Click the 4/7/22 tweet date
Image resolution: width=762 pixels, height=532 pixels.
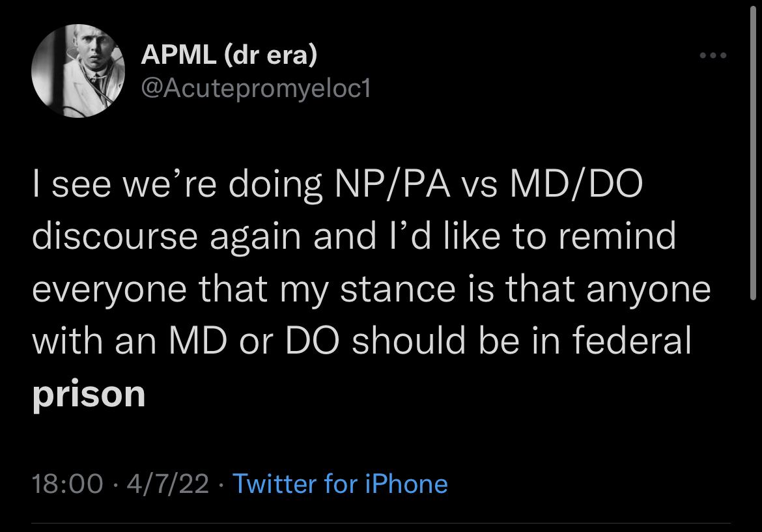coord(167,484)
